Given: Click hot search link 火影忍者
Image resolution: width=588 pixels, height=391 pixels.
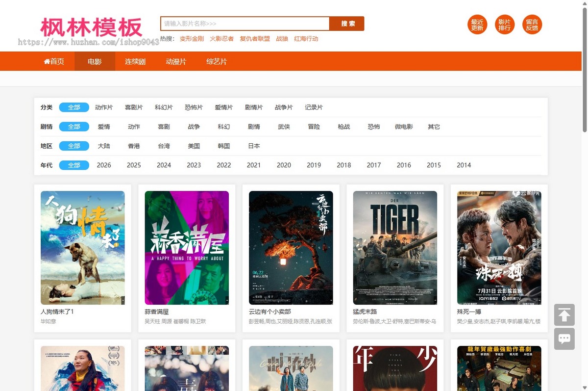Looking at the screenshot, I should pyautogui.click(x=222, y=39).
